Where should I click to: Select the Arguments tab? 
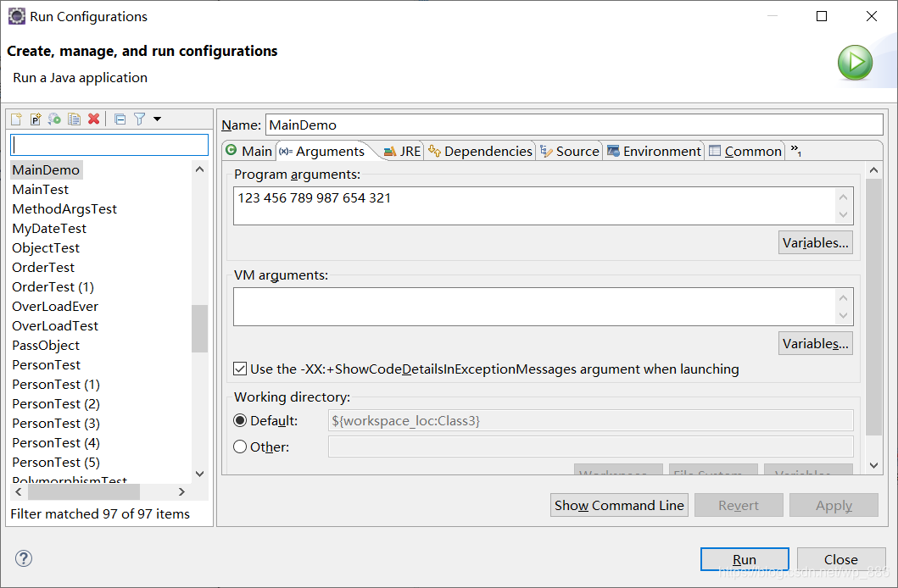322,151
